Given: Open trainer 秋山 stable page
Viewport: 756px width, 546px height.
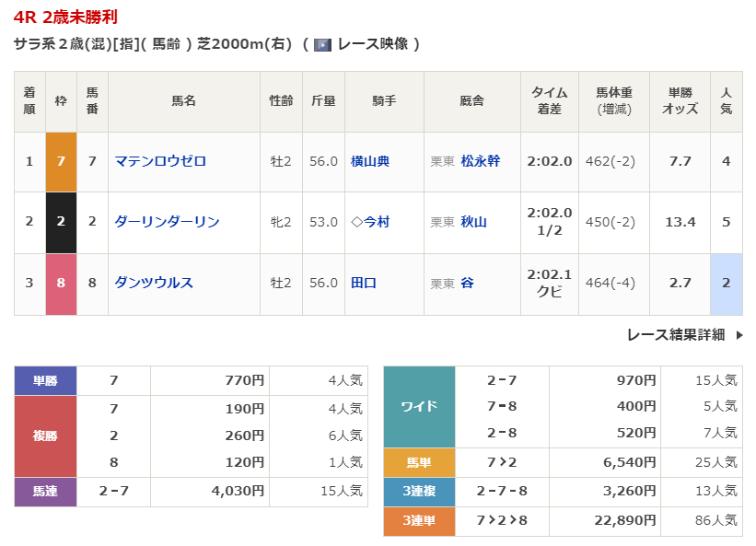Looking at the screenshot, I should [x=473, y=222].
